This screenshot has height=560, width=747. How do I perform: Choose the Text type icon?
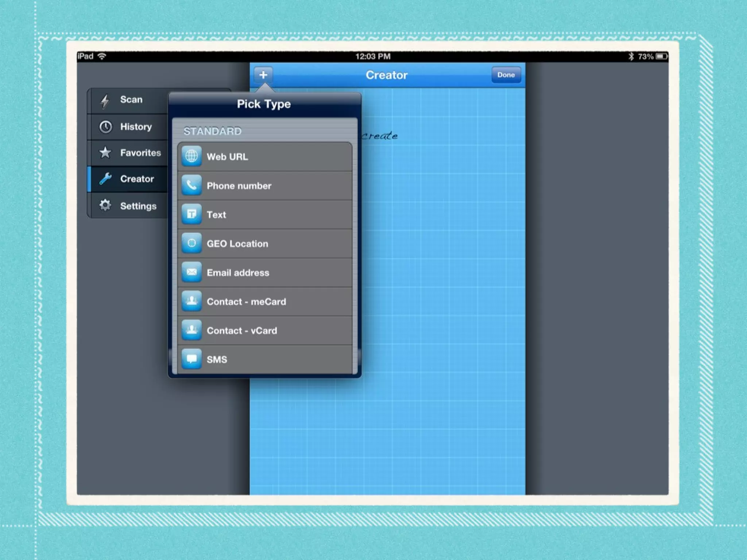[x=191, y=214]
